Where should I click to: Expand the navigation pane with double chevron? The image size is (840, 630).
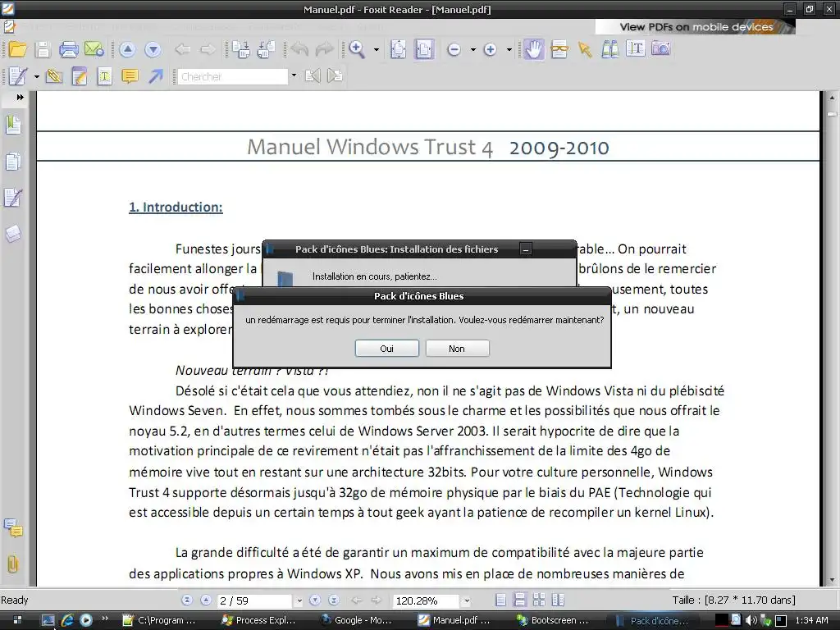point(20,98)
